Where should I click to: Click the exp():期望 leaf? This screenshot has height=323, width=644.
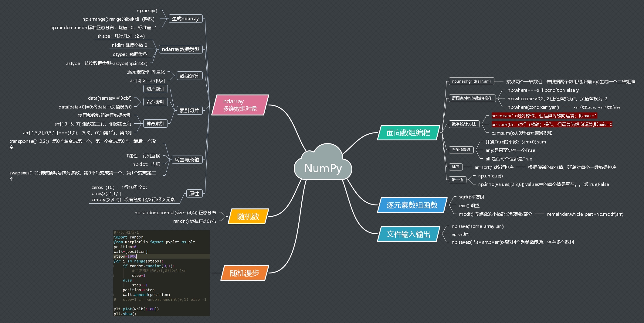(469, 206)
